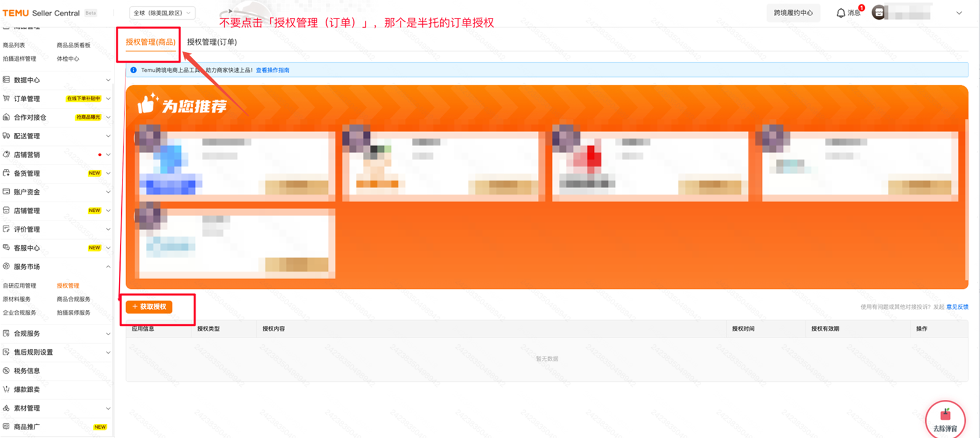
Task: Click the 意见反馈 link
Action: (957, 307)
